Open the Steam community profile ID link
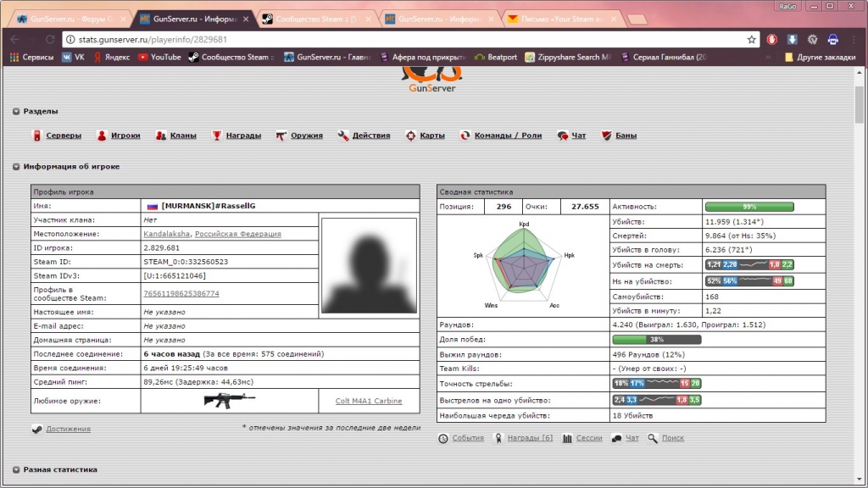 tap(181, 293)
